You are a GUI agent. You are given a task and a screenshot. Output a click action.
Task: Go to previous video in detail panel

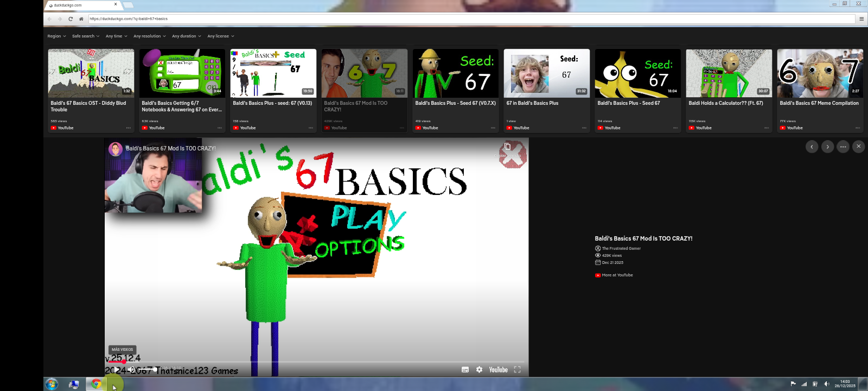[x=812, y=147]
